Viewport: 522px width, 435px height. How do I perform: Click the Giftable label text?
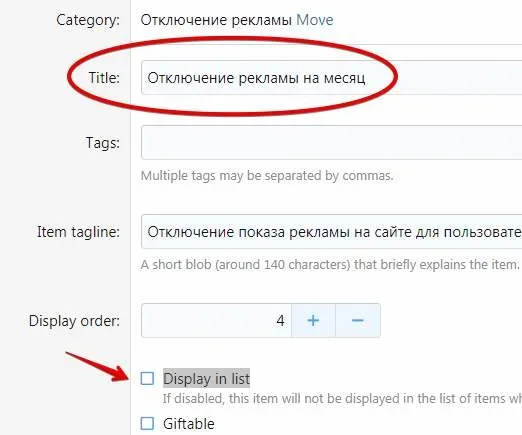[189, 424]
